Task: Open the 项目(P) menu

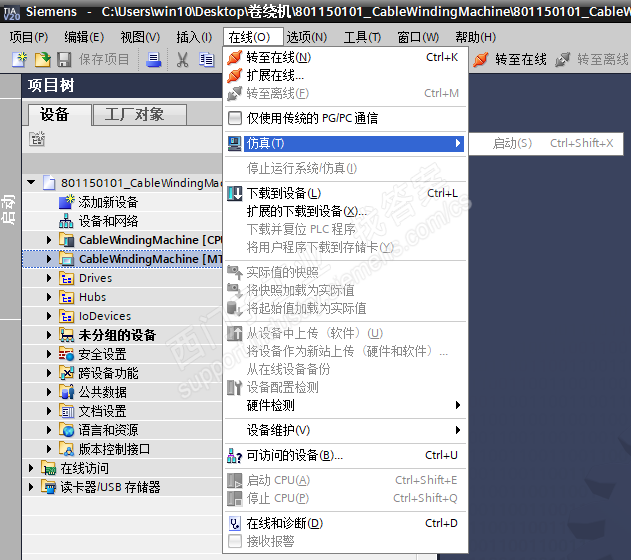Action: (29, 37)
